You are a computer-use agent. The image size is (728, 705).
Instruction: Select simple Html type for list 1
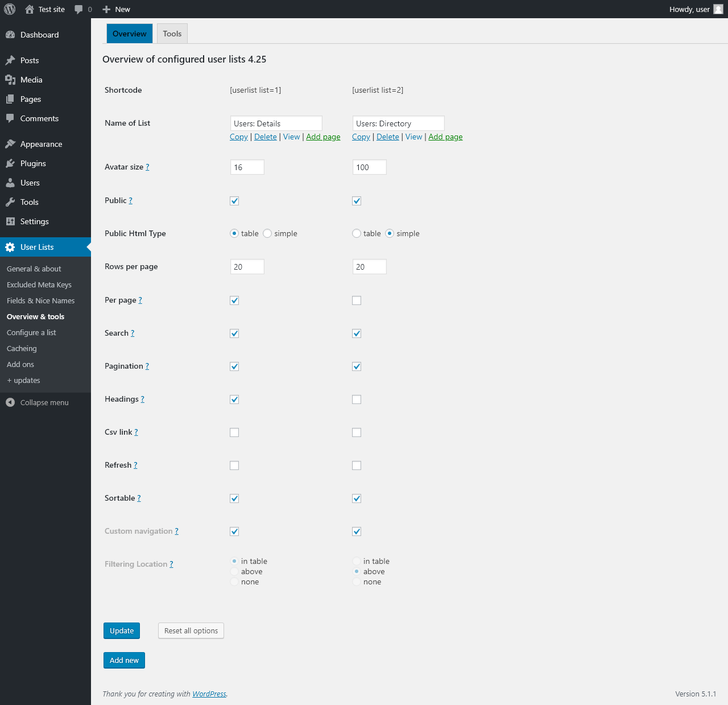pyautogui.click(x=267, y=233)
